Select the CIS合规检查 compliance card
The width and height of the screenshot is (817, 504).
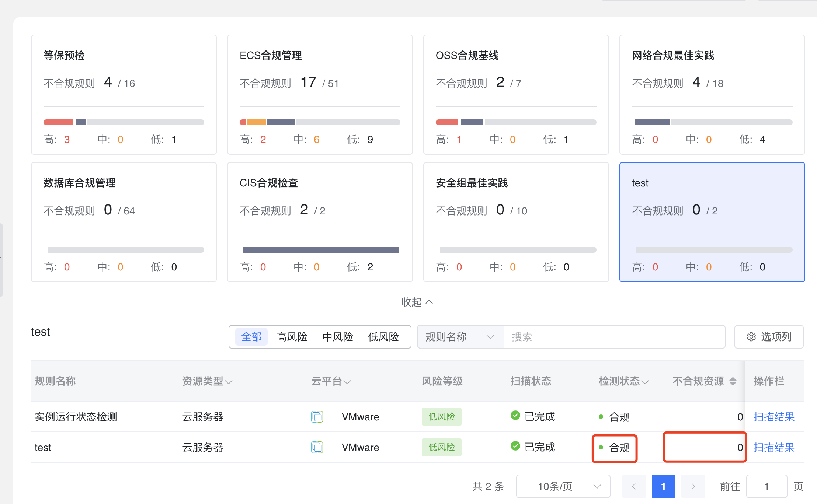320,222
